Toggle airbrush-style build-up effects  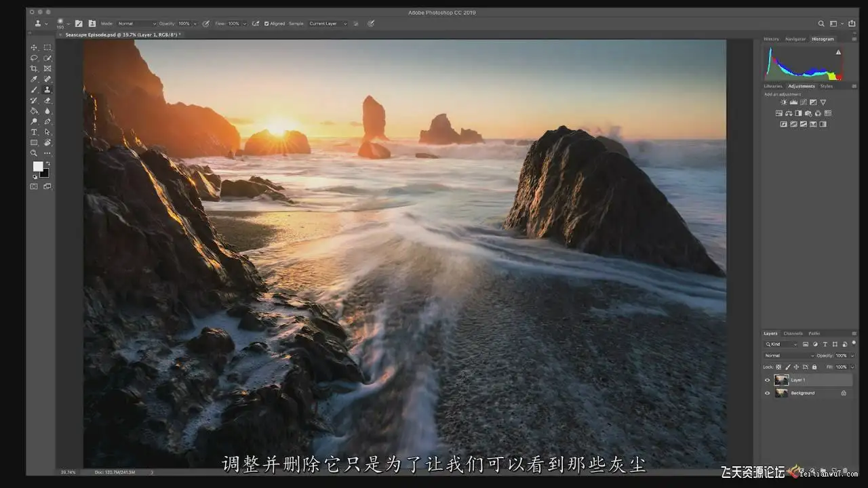tap(256, 24)
